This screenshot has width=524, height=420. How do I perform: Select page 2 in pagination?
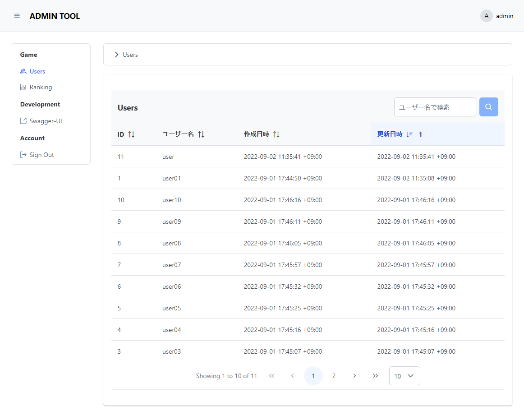(334, 376)
